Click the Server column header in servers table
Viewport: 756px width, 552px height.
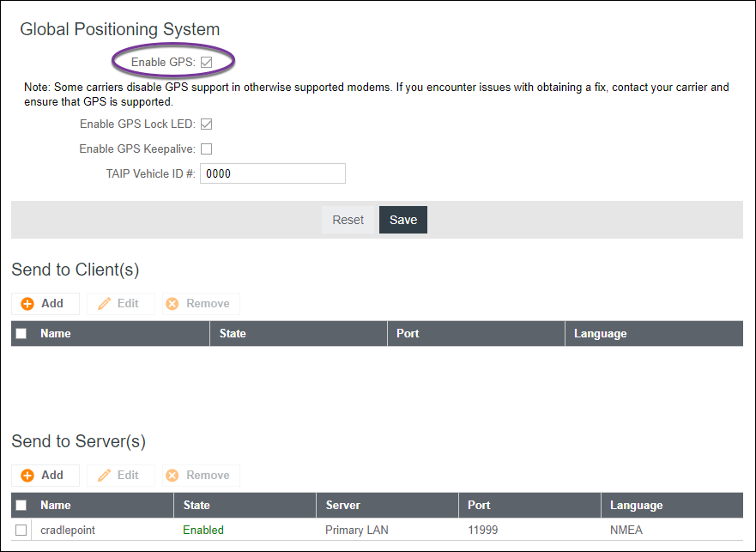342,506
